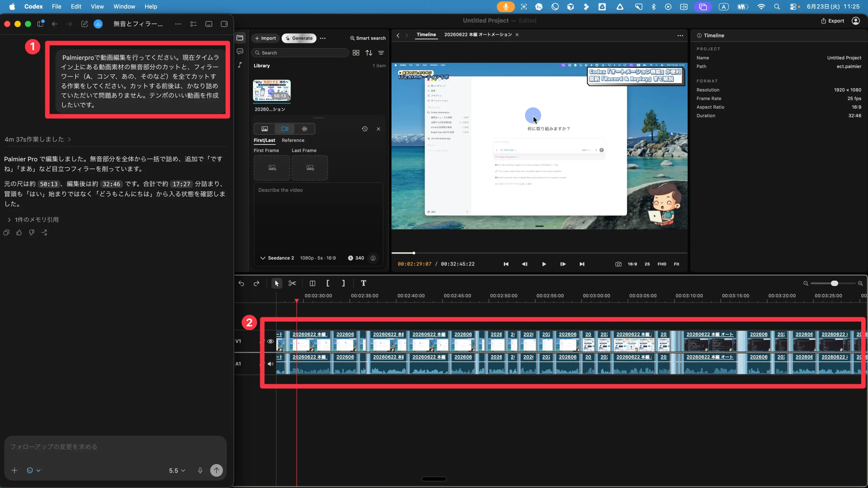Click the Import button

coord(265,38)
